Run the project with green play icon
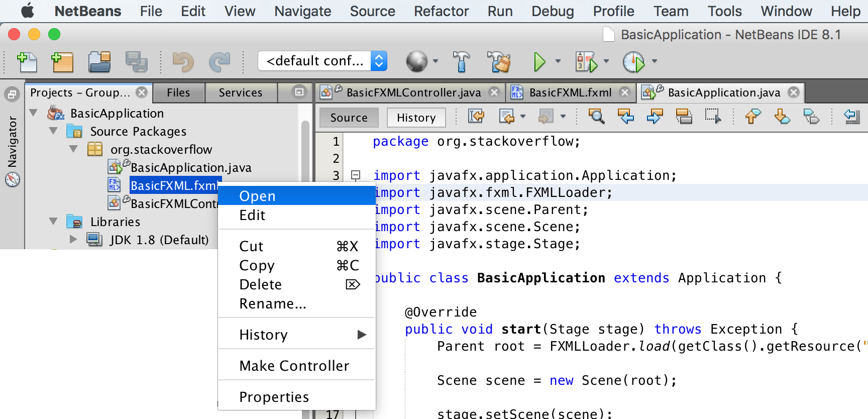Viewport: 868px width, 419px height. click(x=539, y=62)
